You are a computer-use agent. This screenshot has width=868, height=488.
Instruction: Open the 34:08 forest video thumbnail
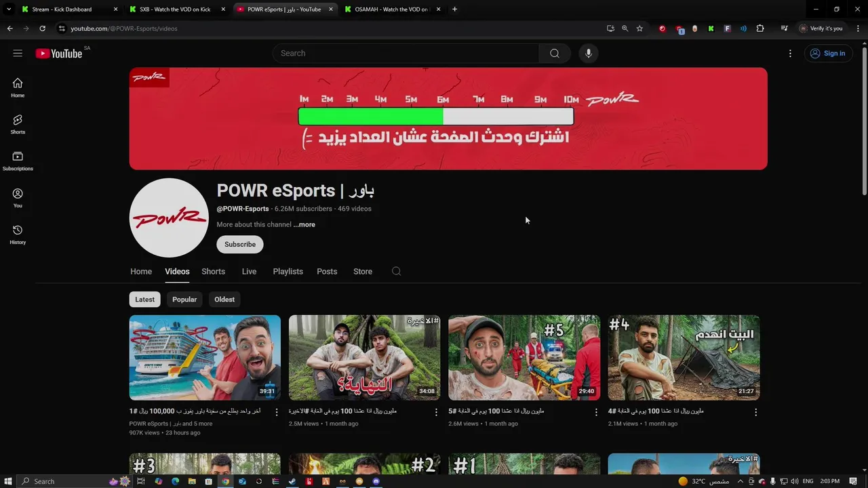pyautogui.click(x=364, y=357)
